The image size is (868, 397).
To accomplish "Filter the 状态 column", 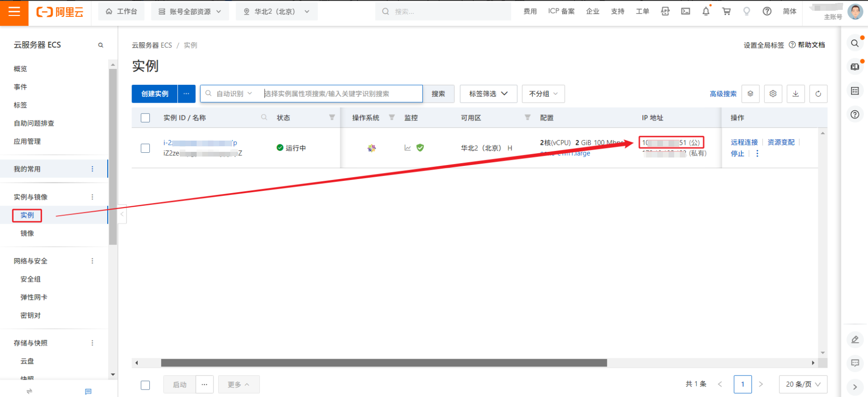I will [x=332, y=117].
